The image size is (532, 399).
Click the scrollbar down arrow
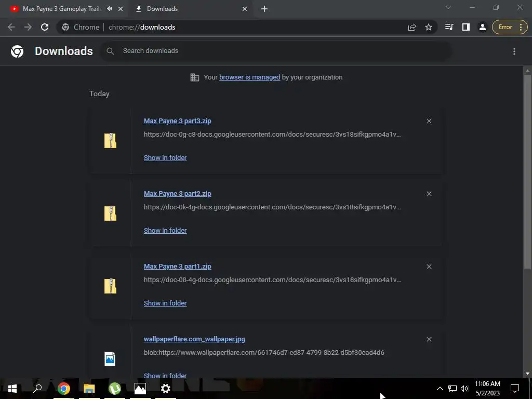click(527, 374)
